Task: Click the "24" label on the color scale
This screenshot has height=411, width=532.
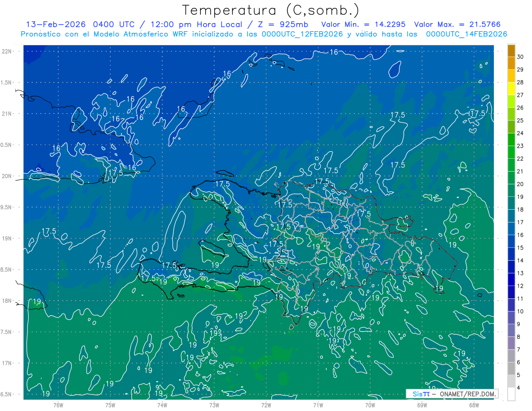Action: coord(520,133)
